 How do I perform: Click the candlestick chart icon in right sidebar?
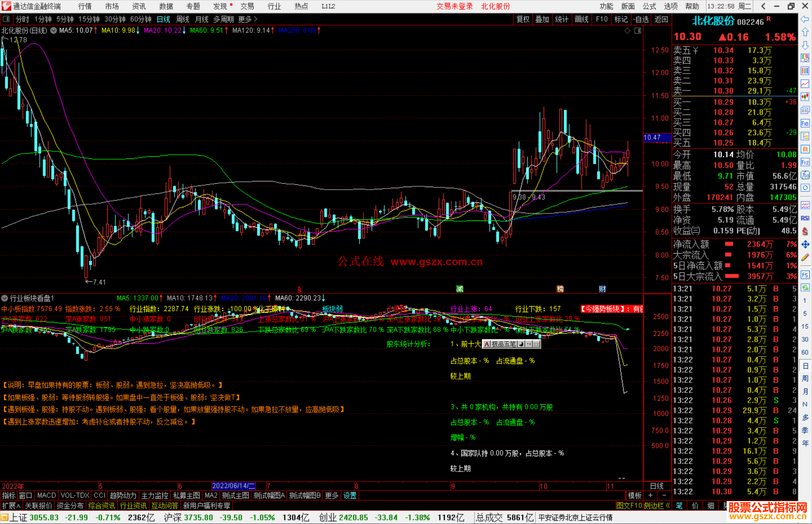tap(805, 97)
